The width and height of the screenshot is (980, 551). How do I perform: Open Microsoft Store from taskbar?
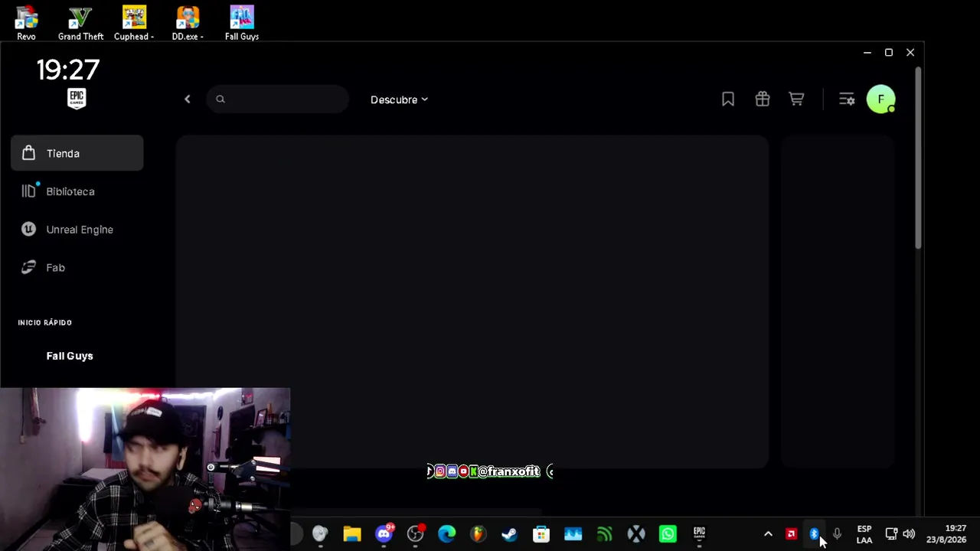point(541,533)
